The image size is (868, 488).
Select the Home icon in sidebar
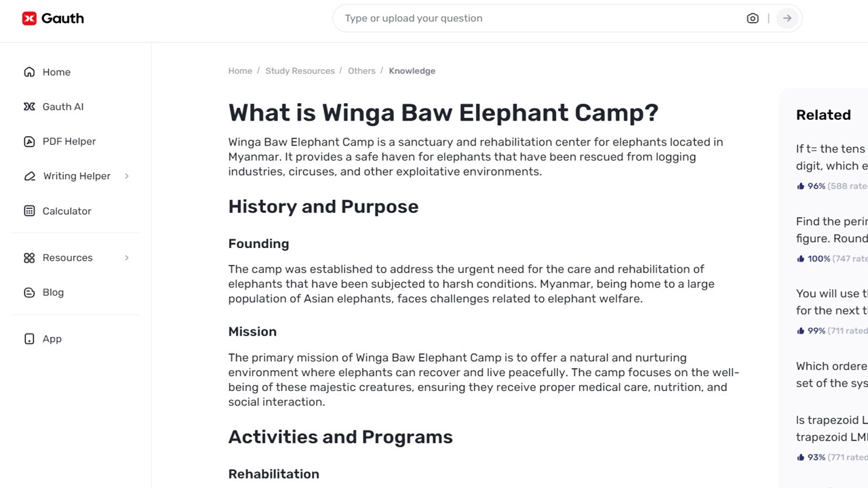pos(29,72)
